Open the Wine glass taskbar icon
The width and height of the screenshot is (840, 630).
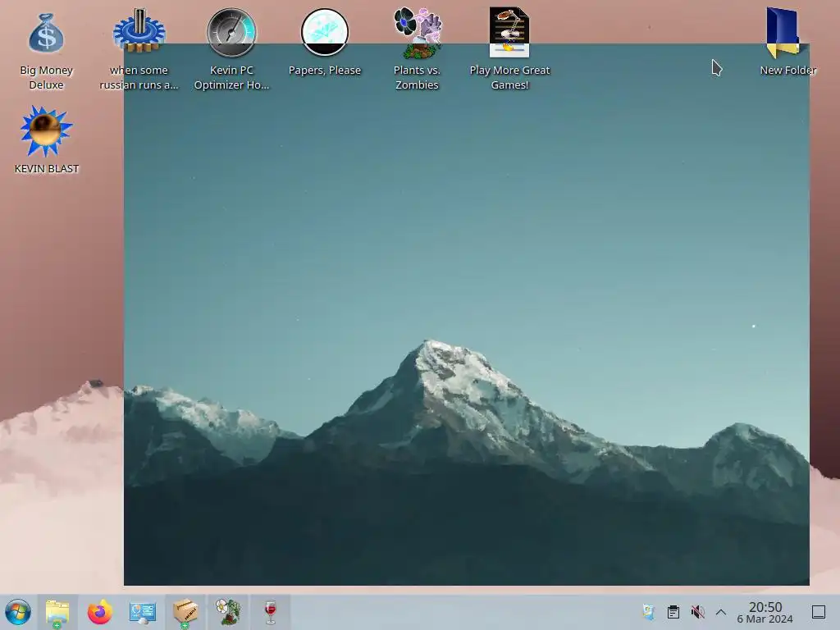pyautogui.click(x=271, y=612)
